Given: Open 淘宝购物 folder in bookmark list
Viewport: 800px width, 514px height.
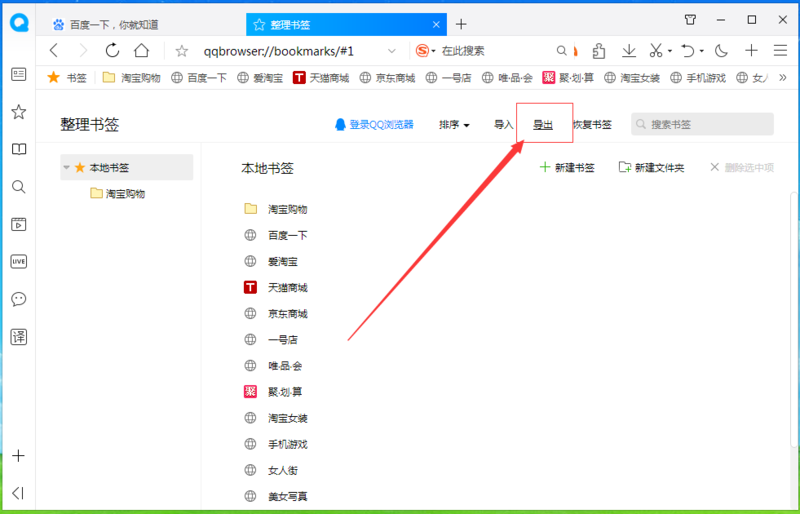Looking at the screenshot, I should [x=276, y=209].
